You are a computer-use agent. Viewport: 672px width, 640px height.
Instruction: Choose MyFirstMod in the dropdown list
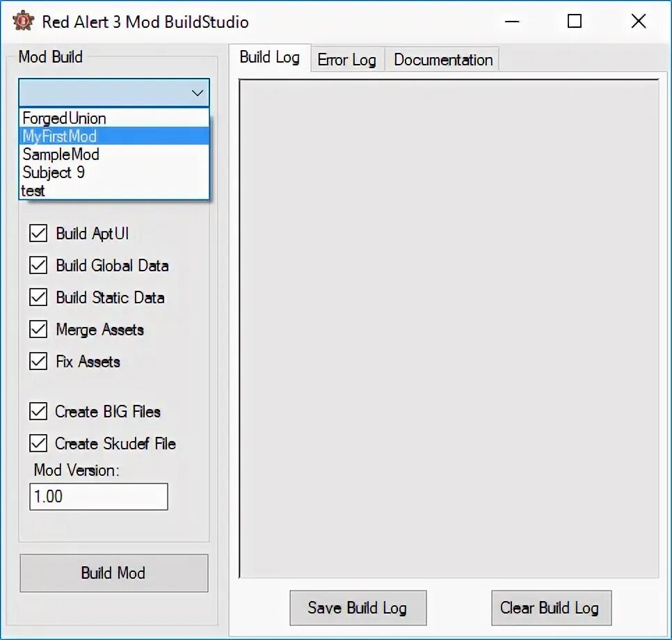(114, 136)
